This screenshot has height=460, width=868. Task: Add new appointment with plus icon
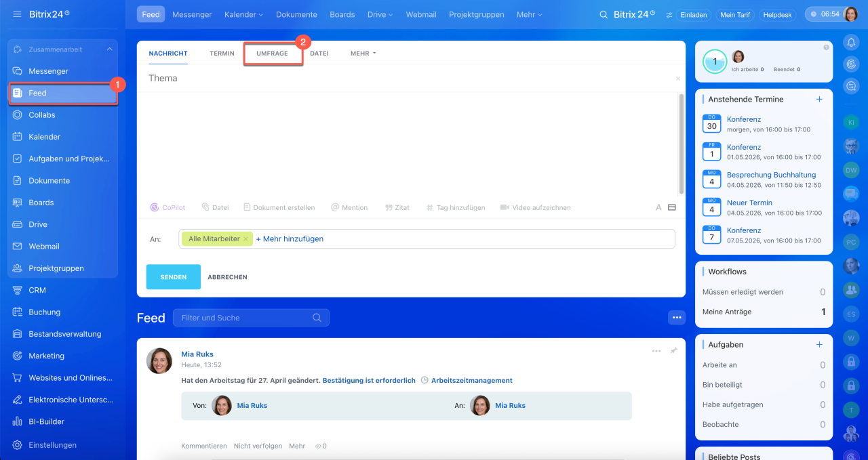(x=819, y=99)
